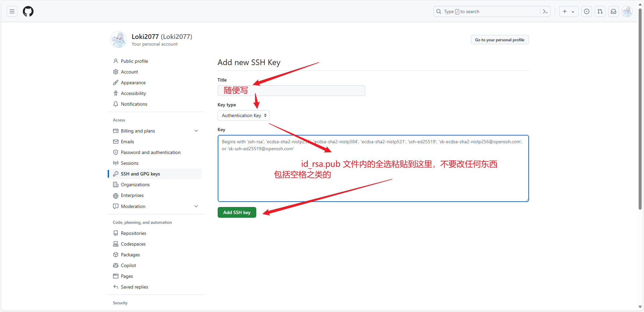
Task: Click the Organizations building icon
Action: 116,185
